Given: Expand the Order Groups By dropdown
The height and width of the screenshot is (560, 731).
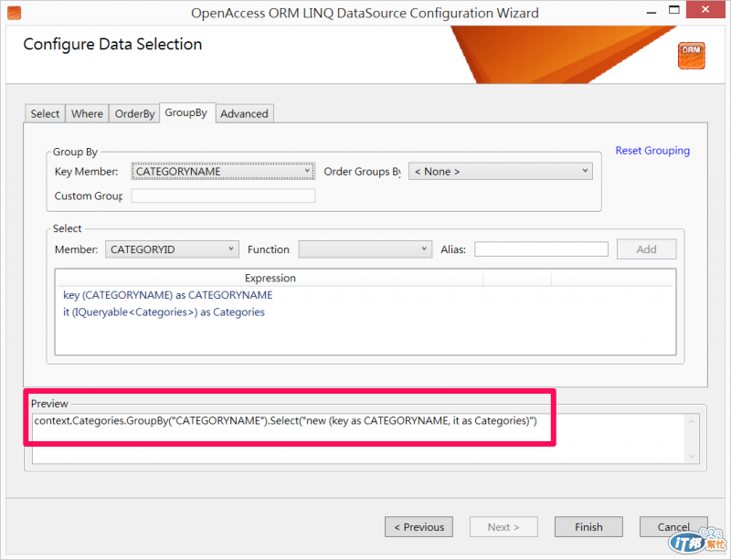Looking at the screenshot, I should (501, 172).
